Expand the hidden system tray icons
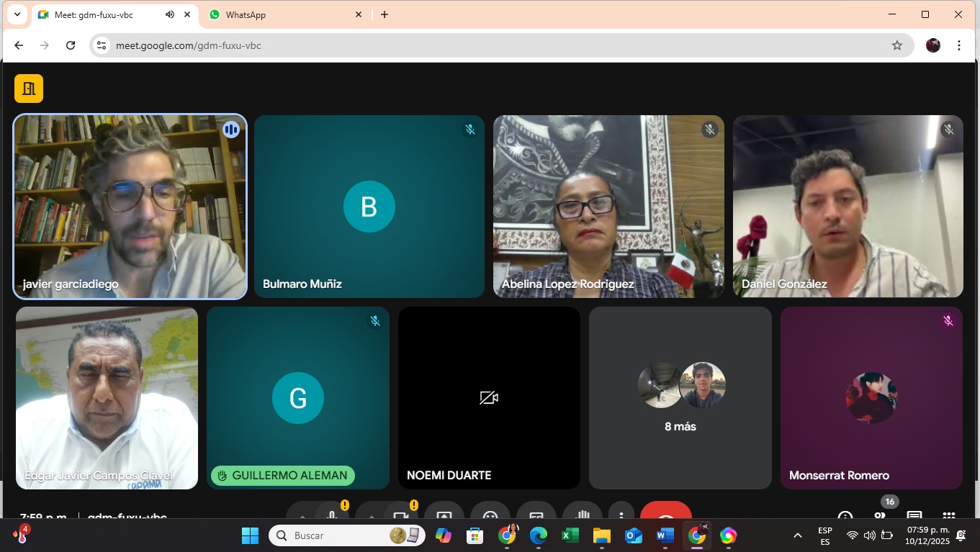Viewport: 980px width, 552px height. pyautogui.click(x=798, y=535)
